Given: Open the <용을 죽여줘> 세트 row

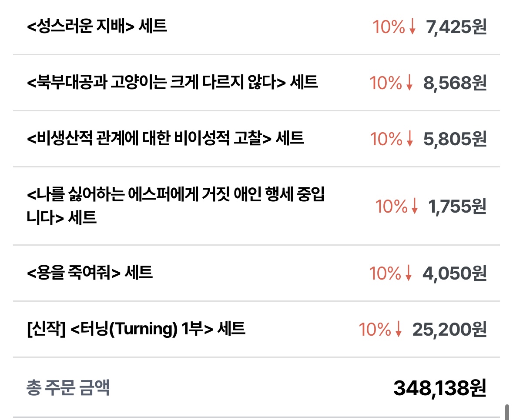Looking at the screenshot, I should 90,273.
